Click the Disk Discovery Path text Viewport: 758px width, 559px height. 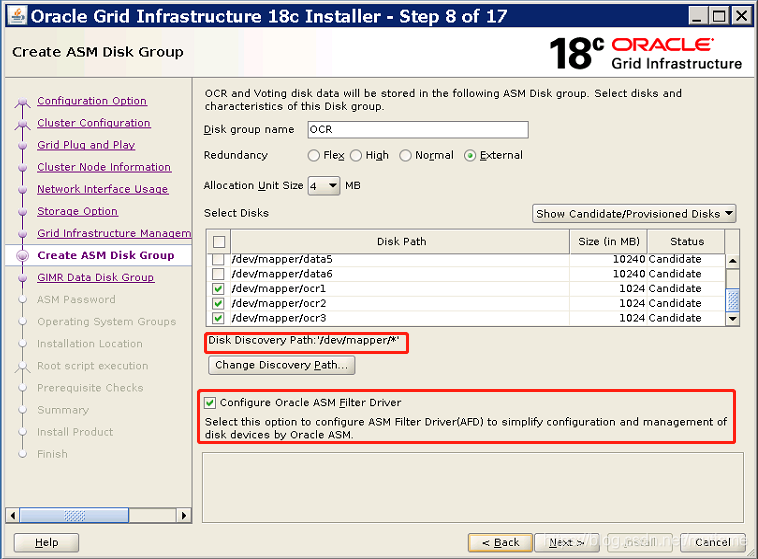pos(304,340)
